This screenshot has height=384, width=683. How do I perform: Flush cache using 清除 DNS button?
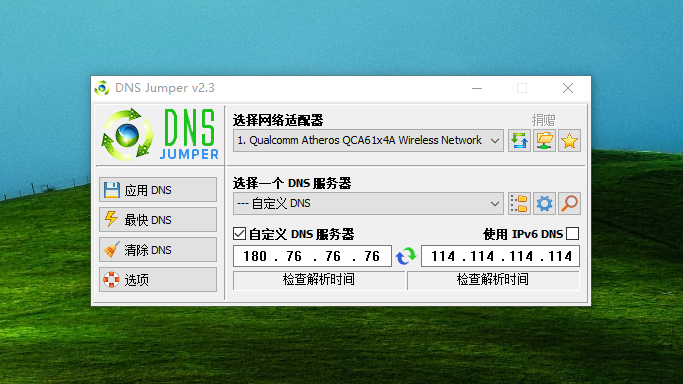click(158, 250)
